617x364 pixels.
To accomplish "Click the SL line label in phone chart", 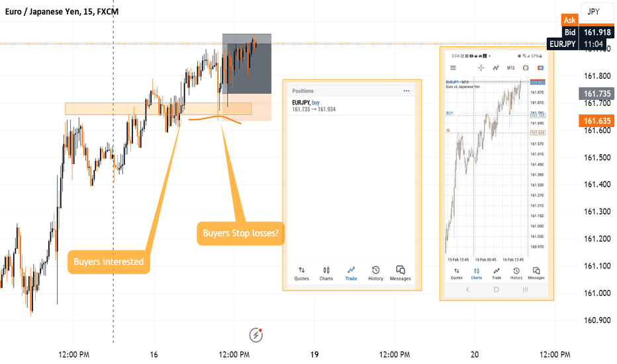I will (448, 130).
